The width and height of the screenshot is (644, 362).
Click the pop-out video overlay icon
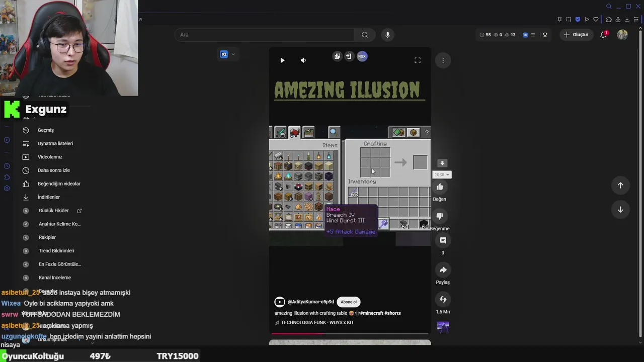(337, 56)
